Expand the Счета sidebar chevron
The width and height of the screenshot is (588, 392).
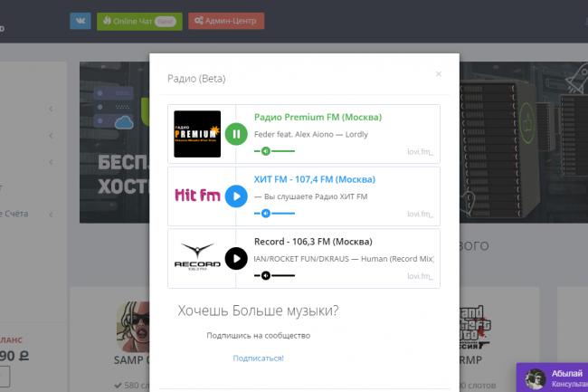51,215
